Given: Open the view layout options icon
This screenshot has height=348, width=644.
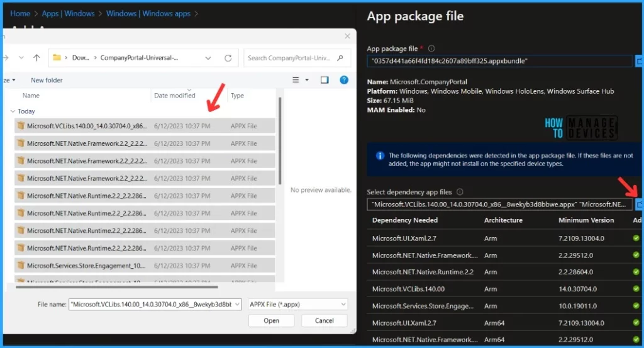Looking at the screenshot, I should pos(296,80).
